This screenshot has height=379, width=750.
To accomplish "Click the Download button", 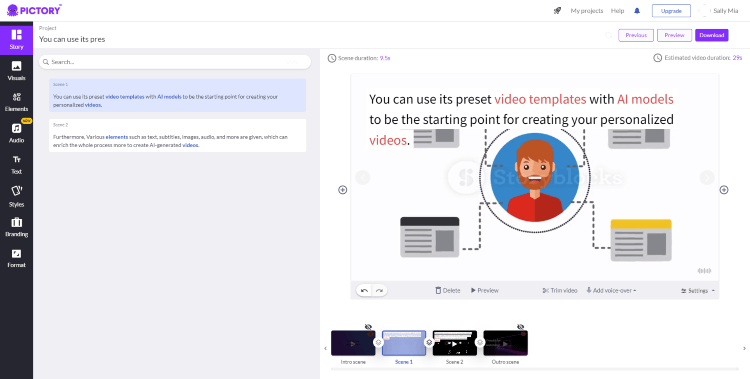I will click(x=712, y=35).
